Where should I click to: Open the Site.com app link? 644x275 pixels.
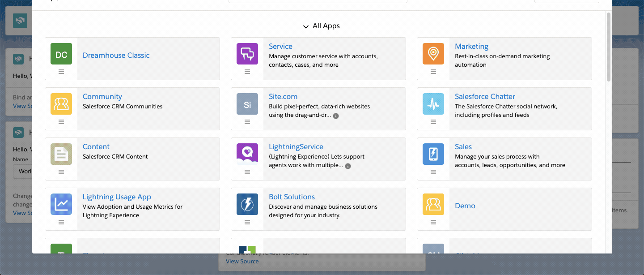point(283,96)
